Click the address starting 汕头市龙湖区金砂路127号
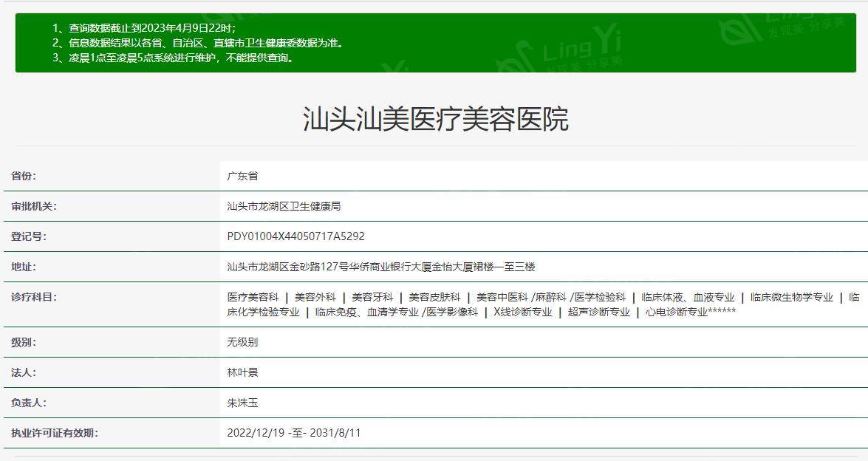This screenshot has width=868, height=461. coord(381,267)
